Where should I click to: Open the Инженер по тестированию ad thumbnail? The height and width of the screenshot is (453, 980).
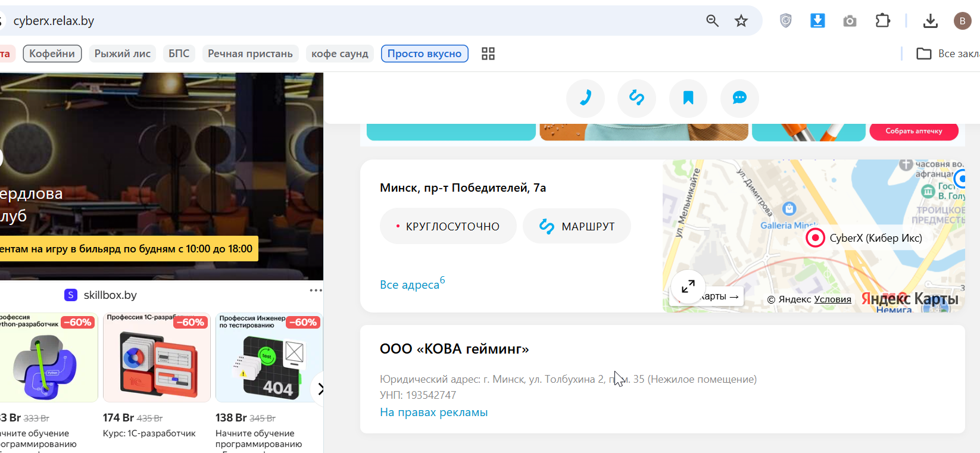coord(269,357)
